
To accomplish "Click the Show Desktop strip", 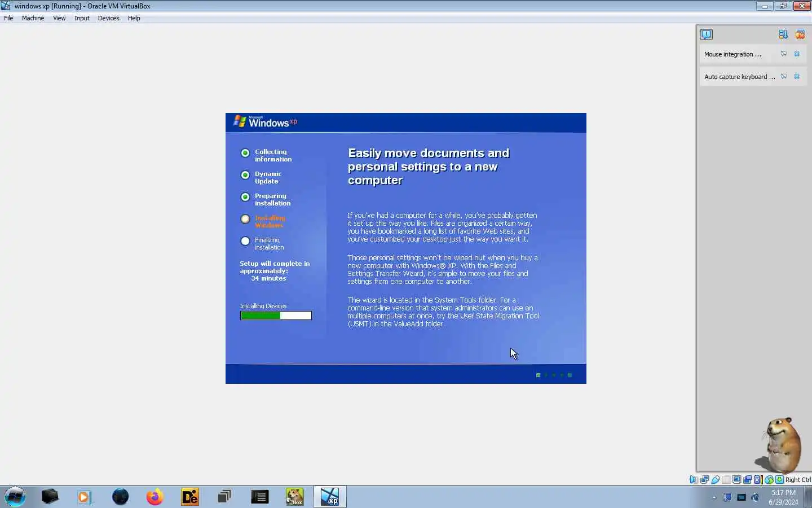I will [808, 497].
